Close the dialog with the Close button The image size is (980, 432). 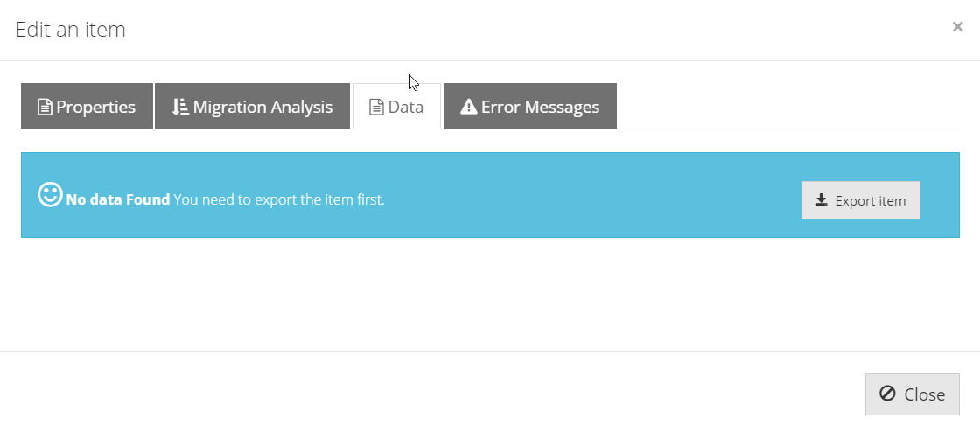tap(913, 394)
